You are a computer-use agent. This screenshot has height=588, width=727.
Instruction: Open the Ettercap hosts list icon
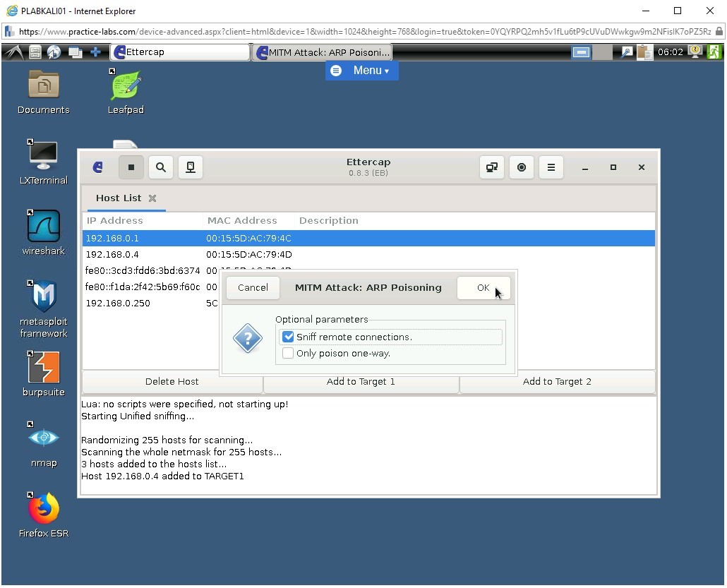click(190, 167)
